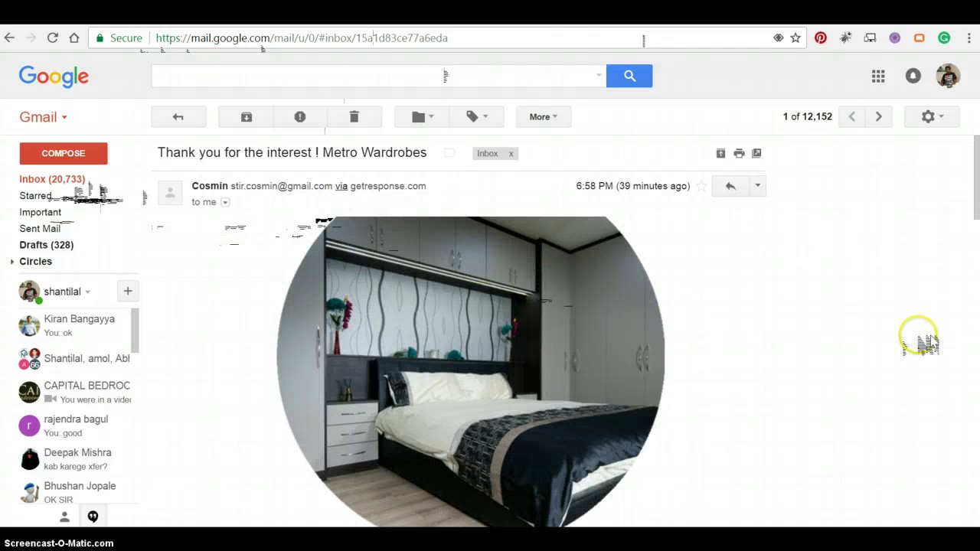
Task: Switch to the Contacts tab icon
Action: [x=64, y=517]
